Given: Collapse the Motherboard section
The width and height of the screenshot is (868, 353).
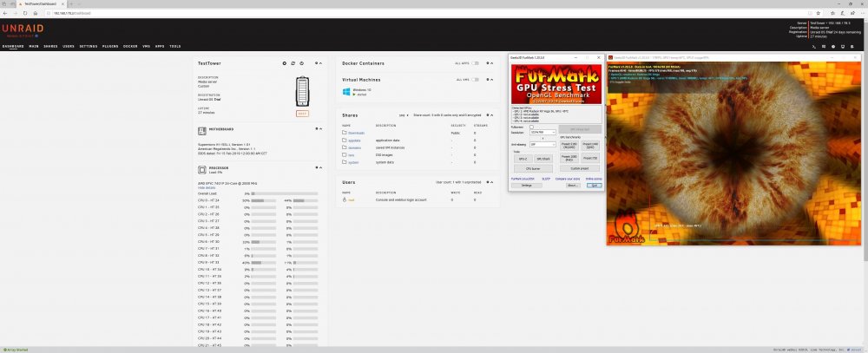Looking at the screenshot, I should 320,129.
